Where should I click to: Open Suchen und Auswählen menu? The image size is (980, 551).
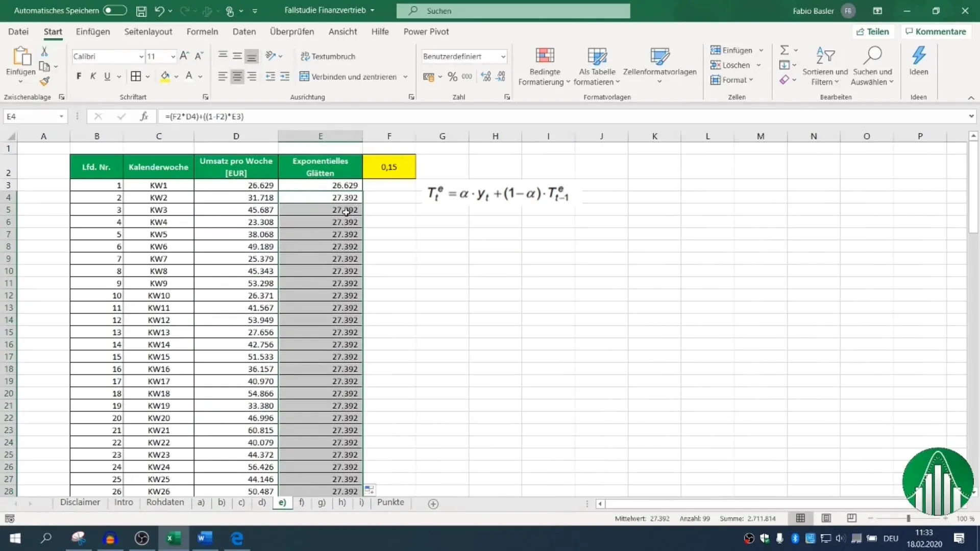click(872, 66)
